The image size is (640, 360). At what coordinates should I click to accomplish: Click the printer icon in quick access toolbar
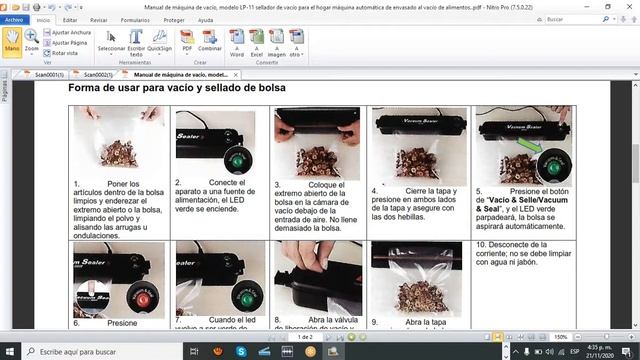click(x=37, y=7)
